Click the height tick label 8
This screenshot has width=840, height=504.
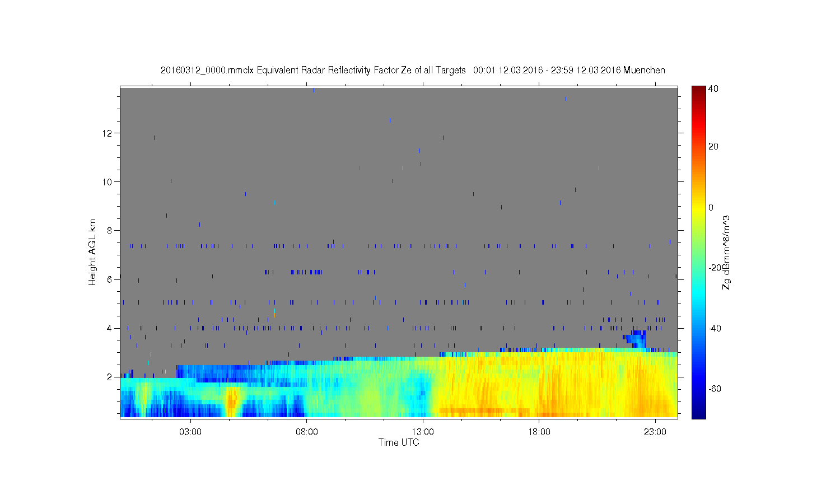click(x=110, y=231)
